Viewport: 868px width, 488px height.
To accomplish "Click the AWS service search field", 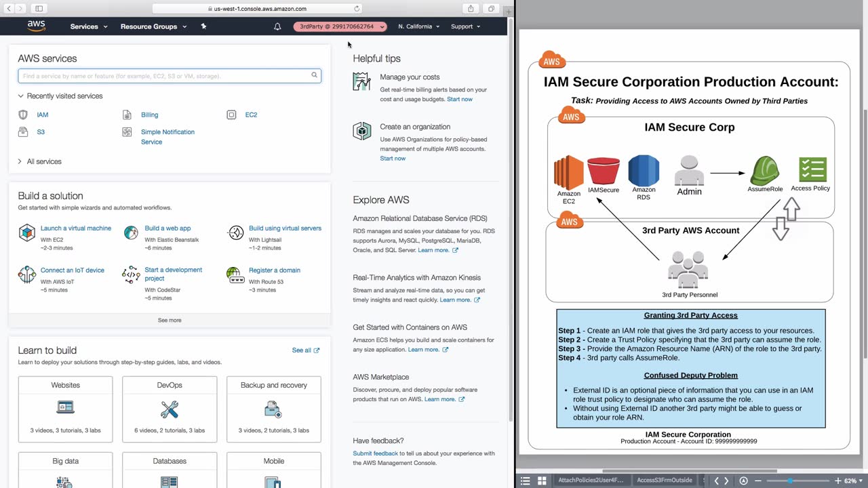I will [170, 75].
